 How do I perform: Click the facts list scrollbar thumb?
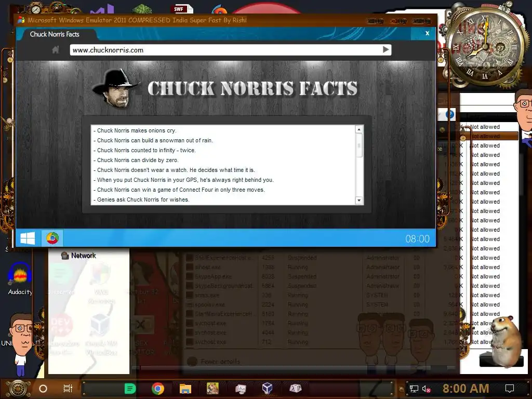358,145
